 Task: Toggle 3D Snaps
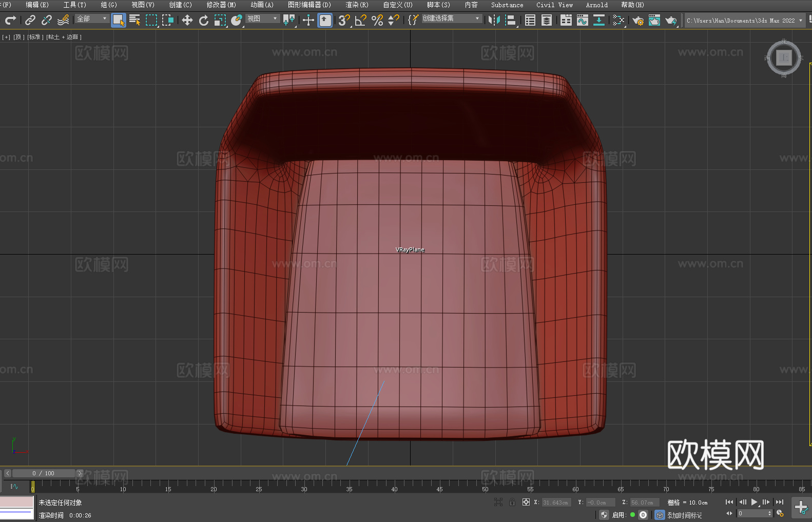click(x=344, y=20)
